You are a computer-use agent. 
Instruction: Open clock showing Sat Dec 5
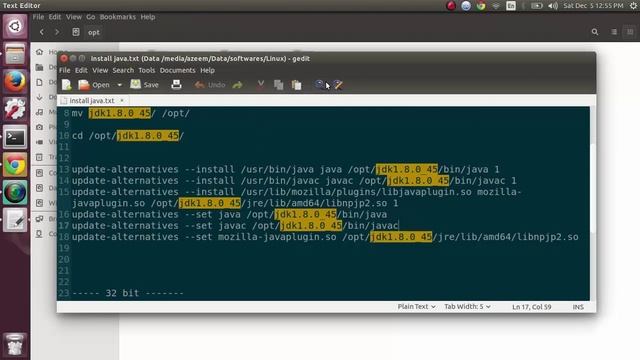pyautogui.click(x=593, y=6)
